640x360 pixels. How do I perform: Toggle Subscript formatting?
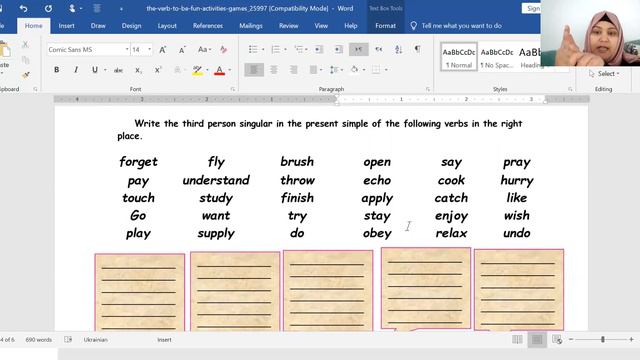coord(138,70)
